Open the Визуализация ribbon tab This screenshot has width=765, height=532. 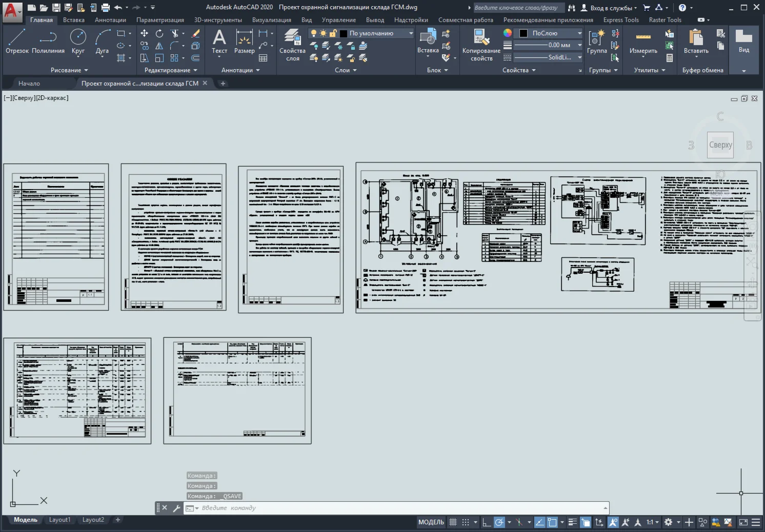(272, 20)
